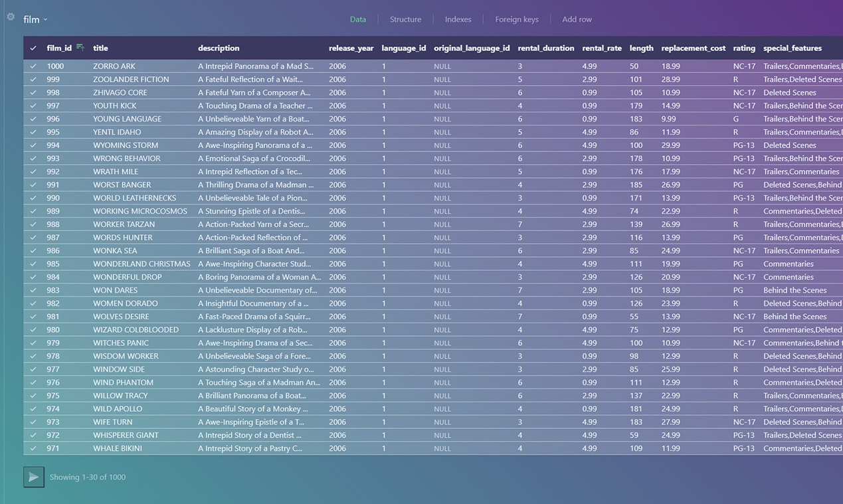Image resolution: width=843 pixels, height=504 pixels.
Task: Open the Indexes tab
Action: click(x=458, y=19)
